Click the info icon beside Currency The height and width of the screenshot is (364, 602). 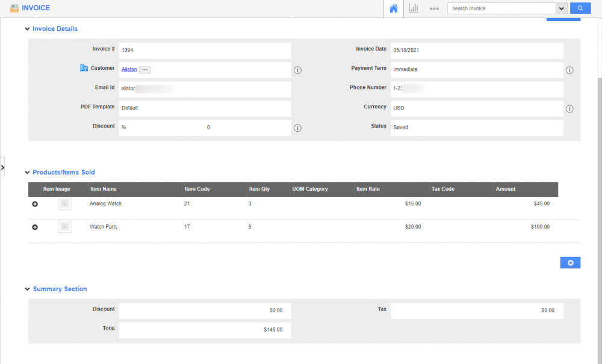[x=569, y=109]
